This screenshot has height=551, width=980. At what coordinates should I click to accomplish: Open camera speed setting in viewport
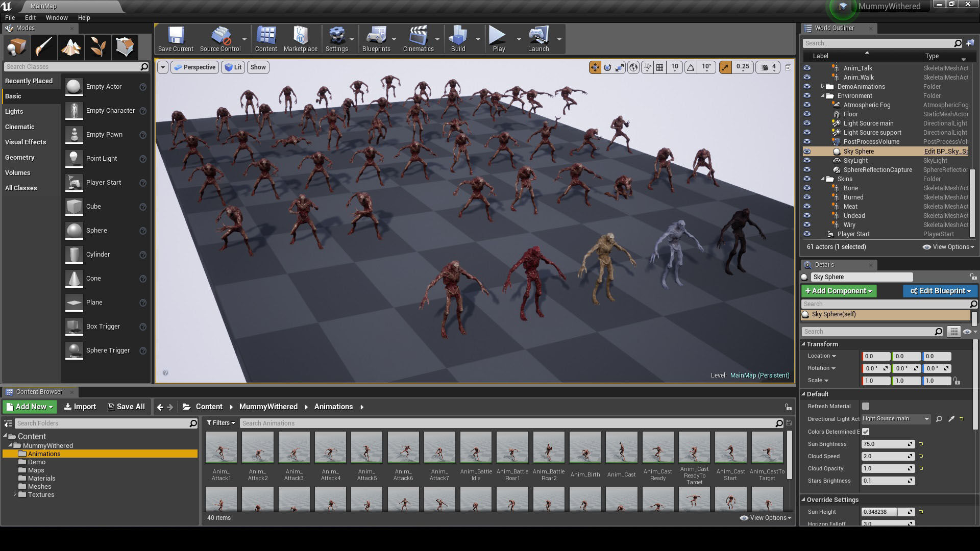pyautogui.click(x=768, y=67)
